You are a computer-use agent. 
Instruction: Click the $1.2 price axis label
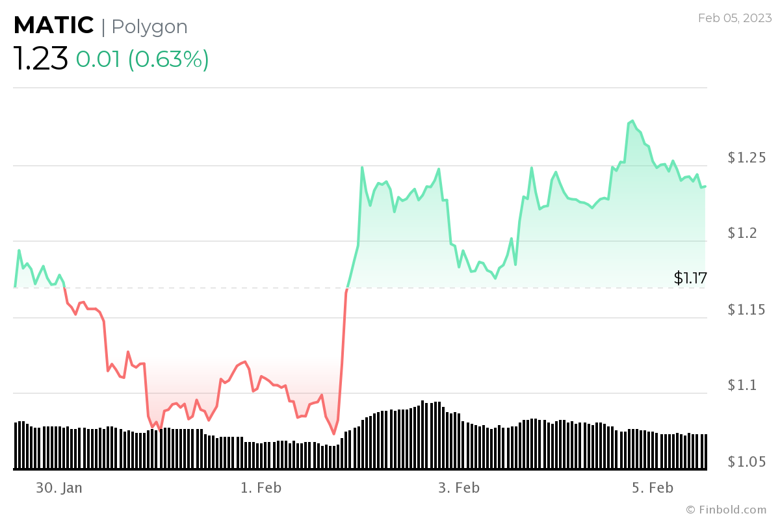pyautogui.click(x=742, y=234)
